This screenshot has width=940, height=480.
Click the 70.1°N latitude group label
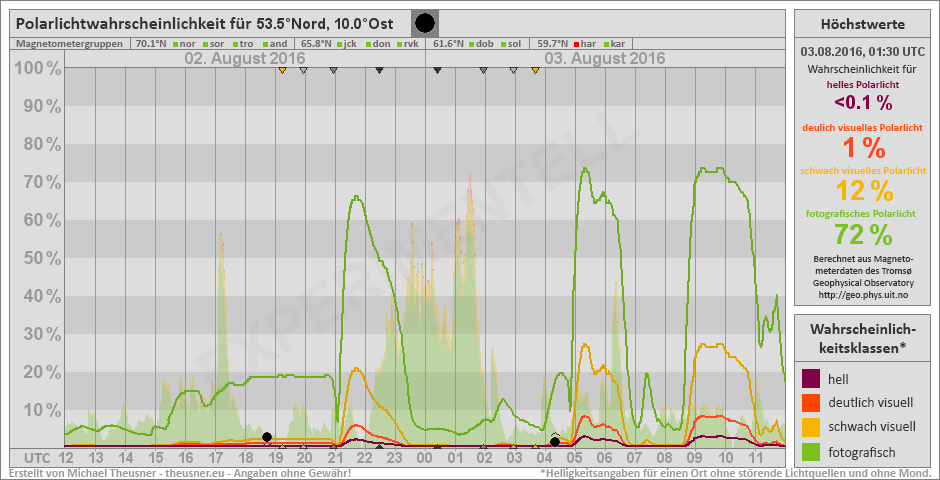pos(151,44)
